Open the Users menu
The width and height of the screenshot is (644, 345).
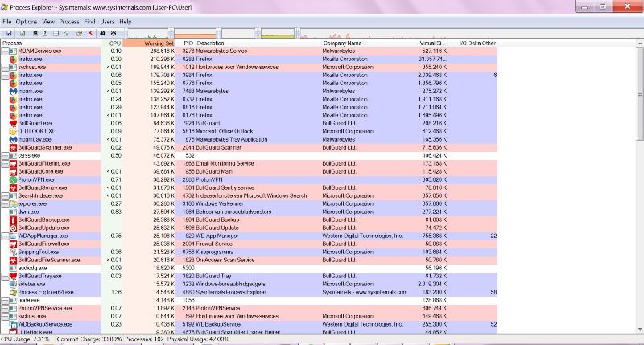point(107,22)
